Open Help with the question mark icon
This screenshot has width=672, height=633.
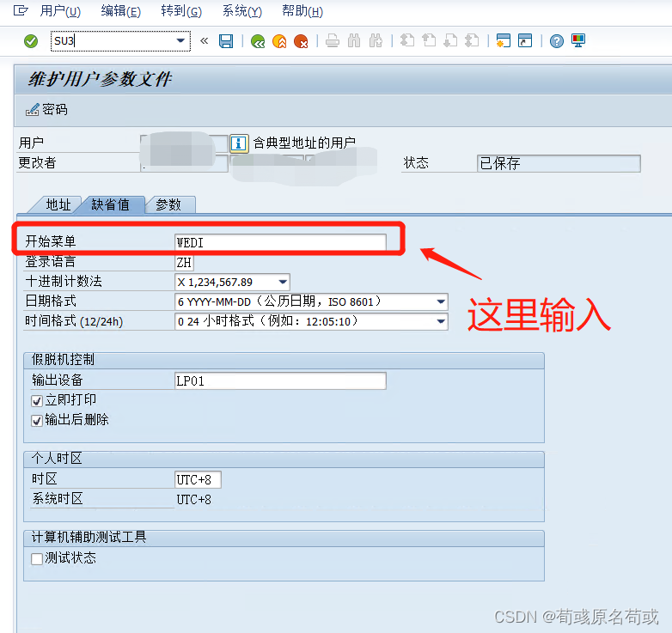coord(557,41)
